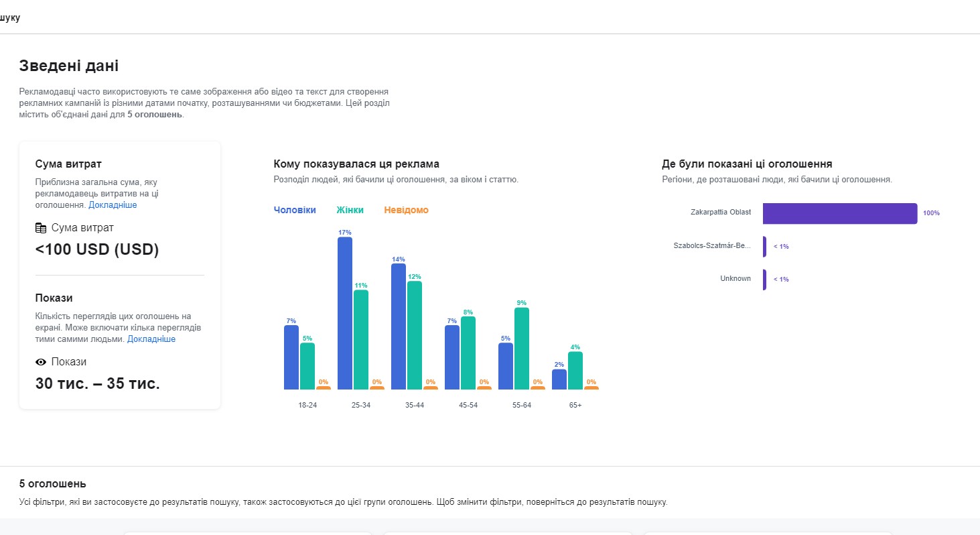Click the Szabolcs-Szatmár-Be... region label
The image size is (980, 535).
point(712,246)
